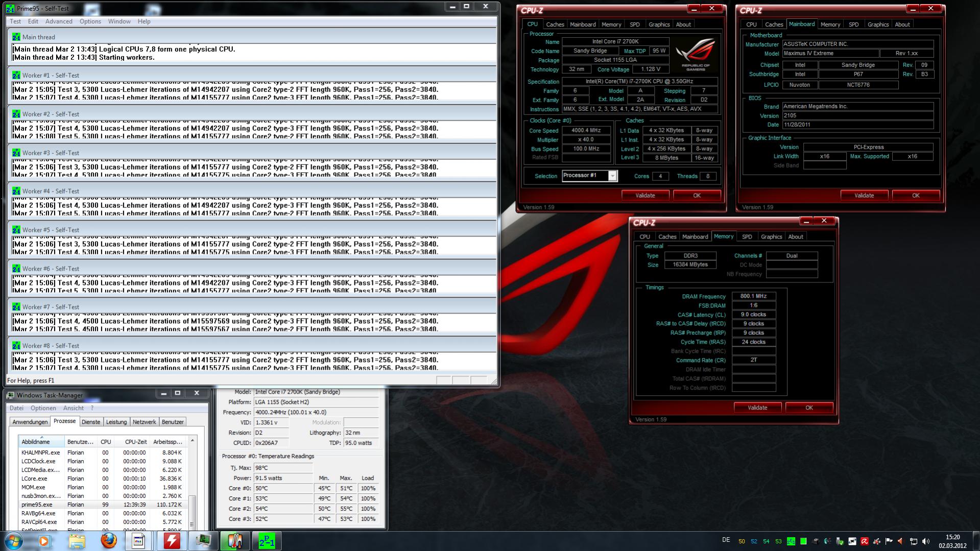Screen dimensions: 980x551
Task: Switch to Caches tab in CPU-Z CPU window
Action: [555, 25]
